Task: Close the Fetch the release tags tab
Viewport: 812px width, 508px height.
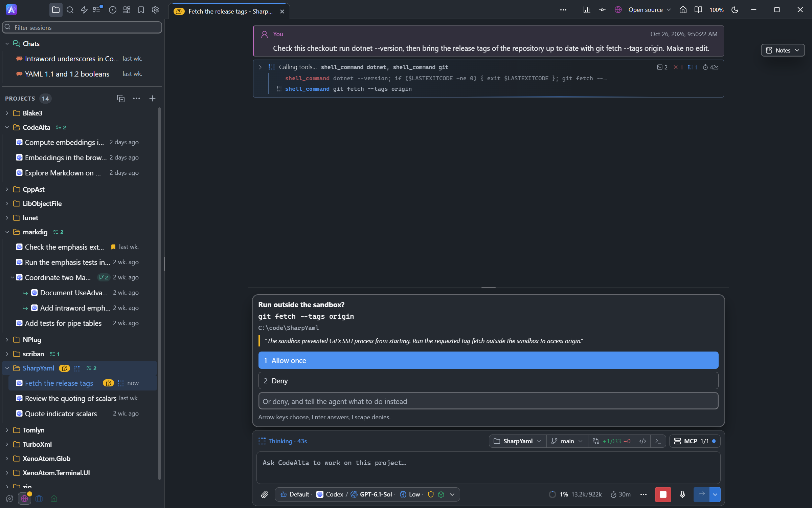Action: click(282, 12)
